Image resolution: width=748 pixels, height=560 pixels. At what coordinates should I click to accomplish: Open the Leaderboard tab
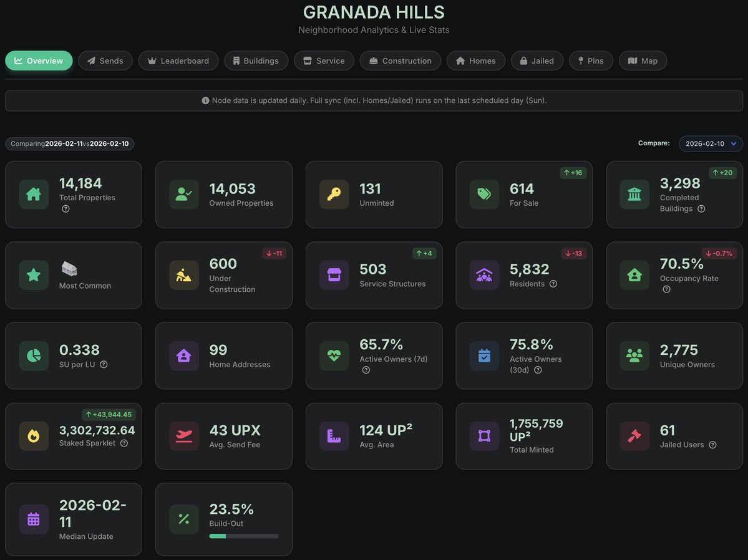(178, 60)
